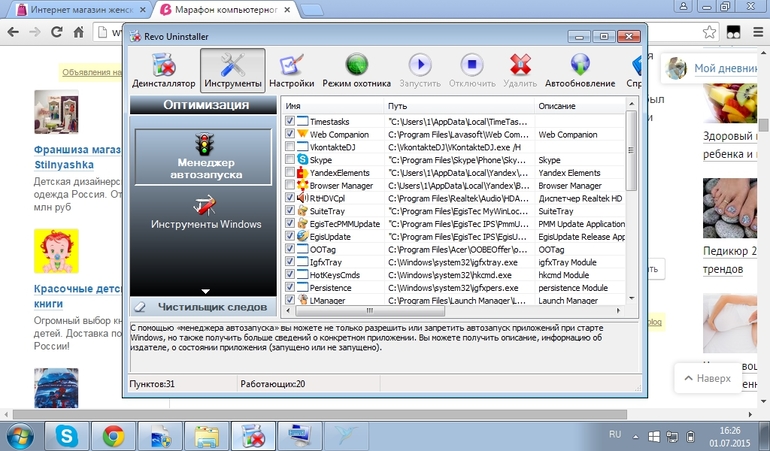This screenshot has width=770, height=451.
Task: Select the Инструменты toolbar button
Action: [x=233, y=70]
